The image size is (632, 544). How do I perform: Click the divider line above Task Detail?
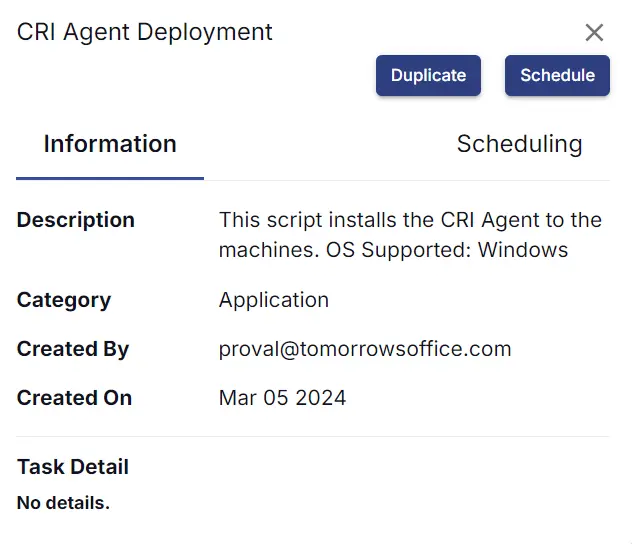(313, 436)
